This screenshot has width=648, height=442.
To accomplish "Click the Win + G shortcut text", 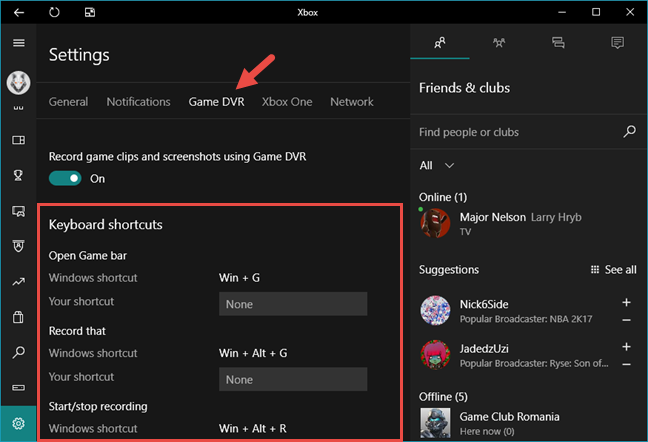I will tap(239, 278).
